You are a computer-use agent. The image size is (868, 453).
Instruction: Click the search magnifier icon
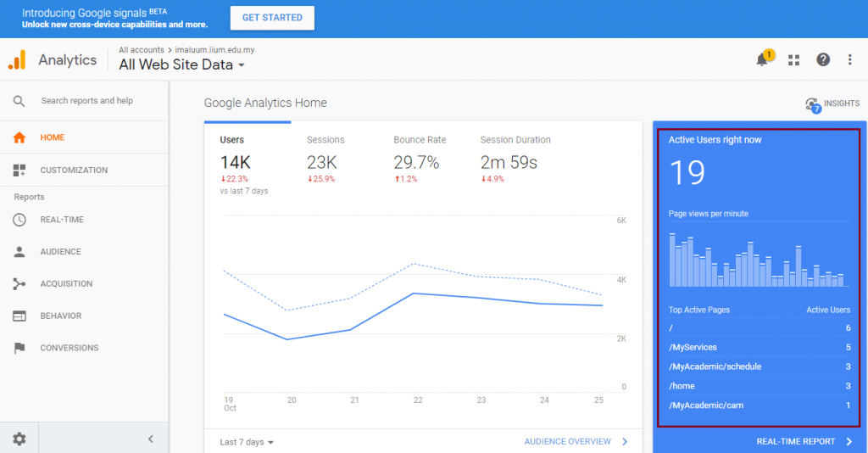click(19, 101)
